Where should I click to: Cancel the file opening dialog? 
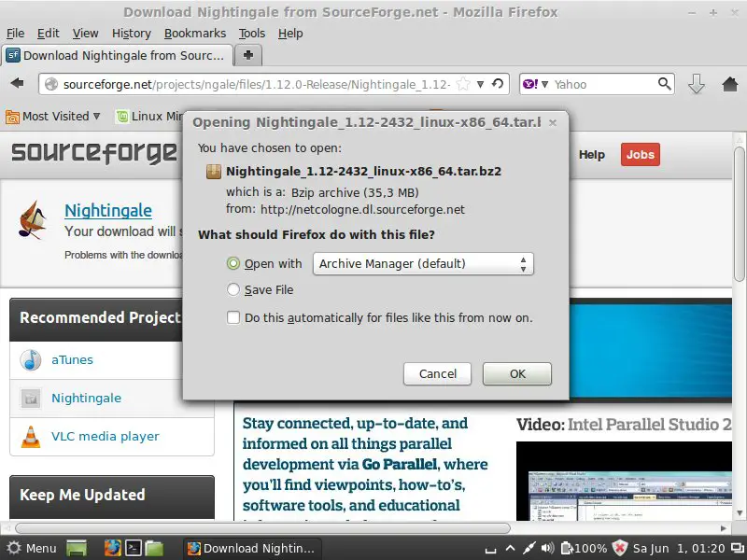[x=437, y=374]
